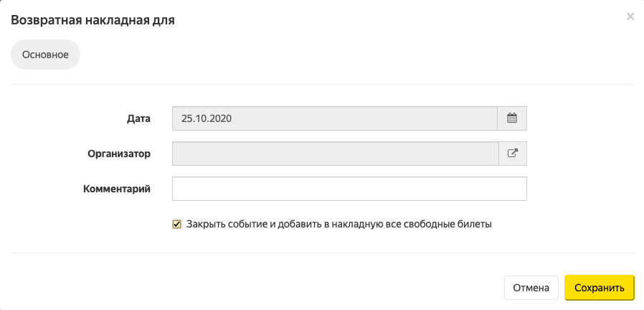Screen dimensions: 644x310
Task: Click the Отмена button
Action: coord(531,287)
